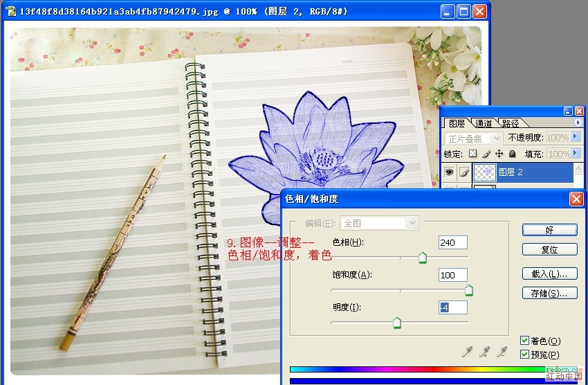Click the lock position move icon
The image size is (588, 385).
(499, 154)
